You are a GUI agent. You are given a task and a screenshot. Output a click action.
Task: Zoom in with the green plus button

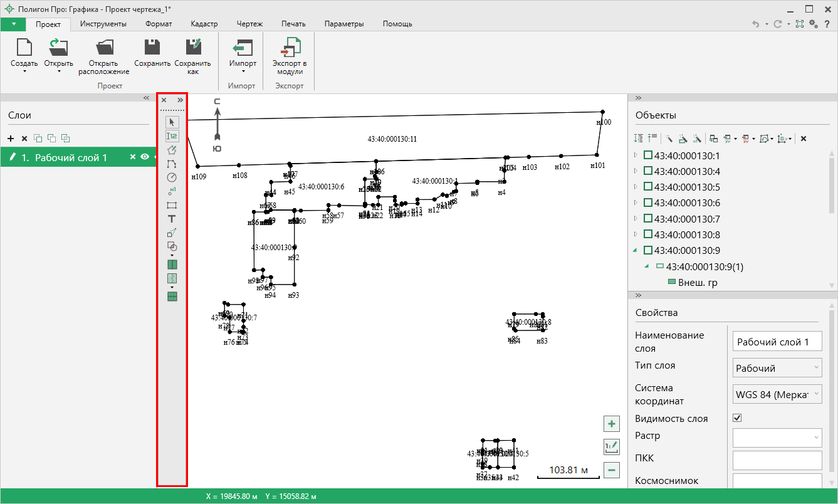612,424
